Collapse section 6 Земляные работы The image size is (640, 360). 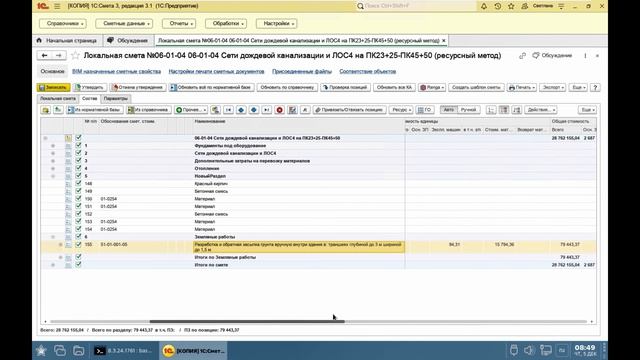pos(53,237)
